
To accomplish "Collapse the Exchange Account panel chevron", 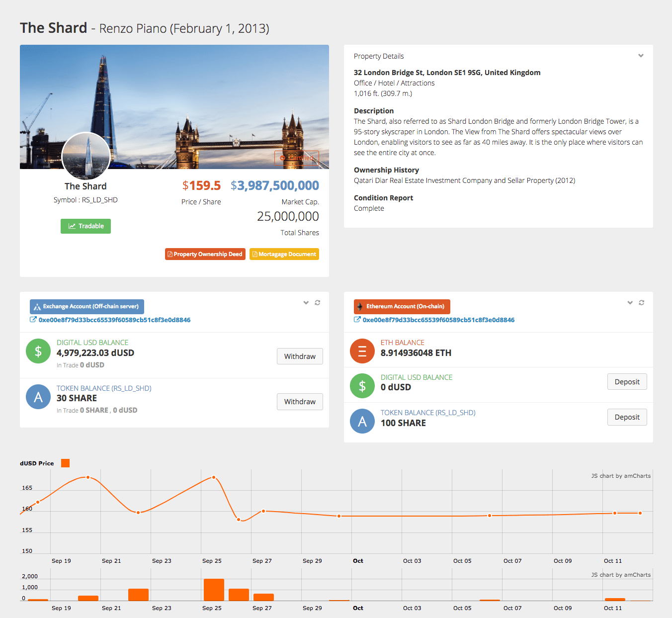I will coord(306,302).
